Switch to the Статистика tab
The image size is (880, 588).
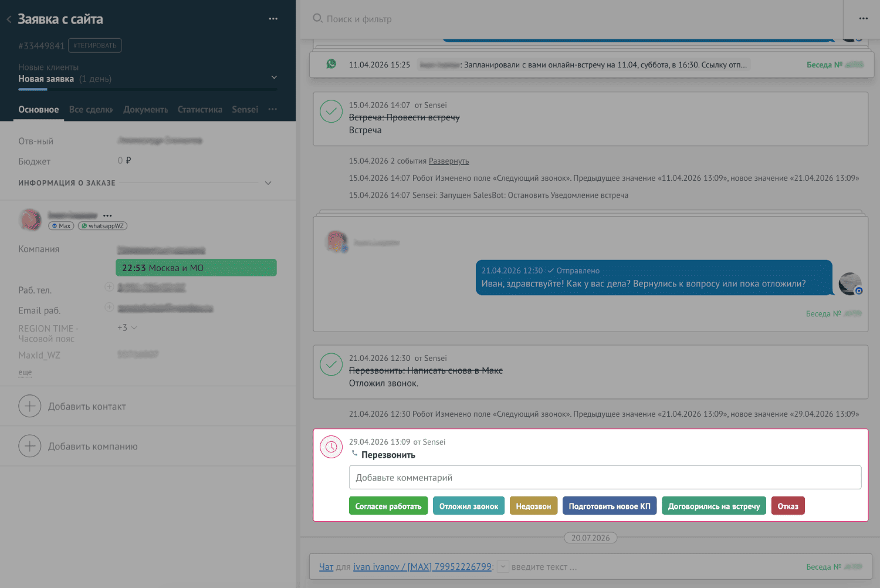point(200,110)
